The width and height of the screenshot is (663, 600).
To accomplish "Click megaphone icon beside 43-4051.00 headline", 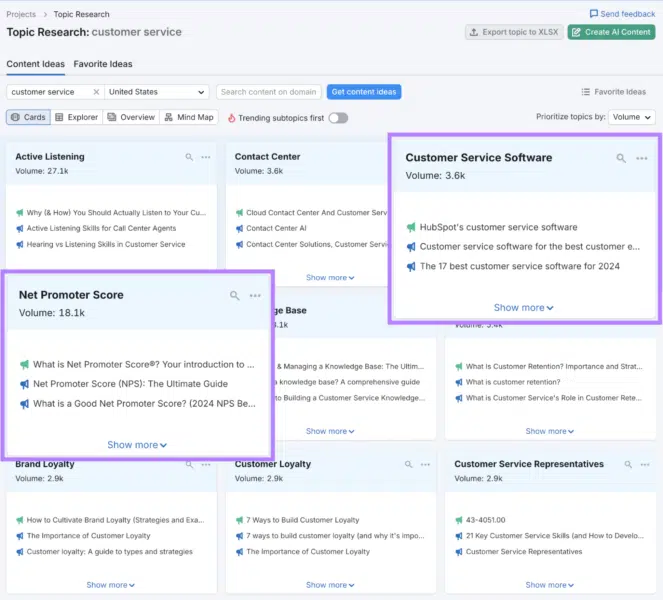I will coord(459,520).
